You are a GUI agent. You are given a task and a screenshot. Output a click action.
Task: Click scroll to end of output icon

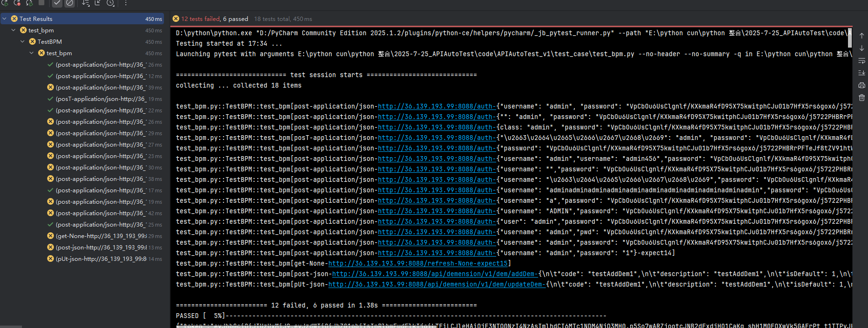pyautogui.click(x=862, y=73)
